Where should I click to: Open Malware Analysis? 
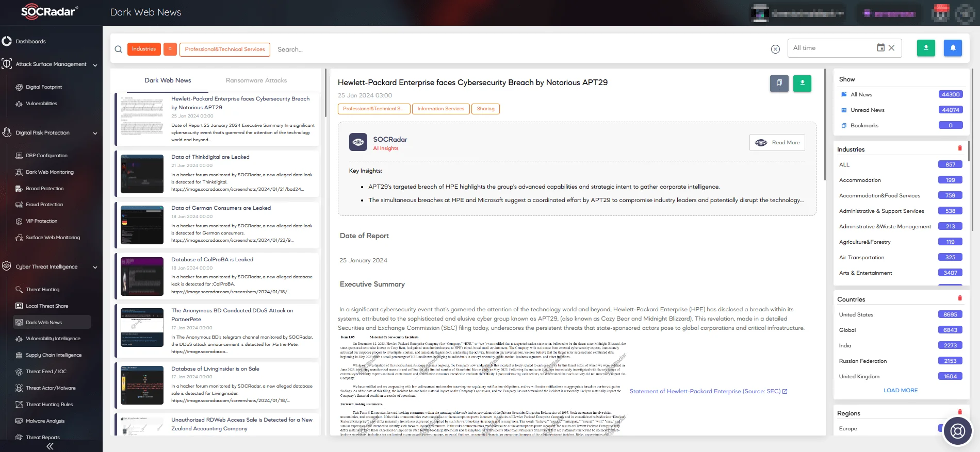pos(45,421)
